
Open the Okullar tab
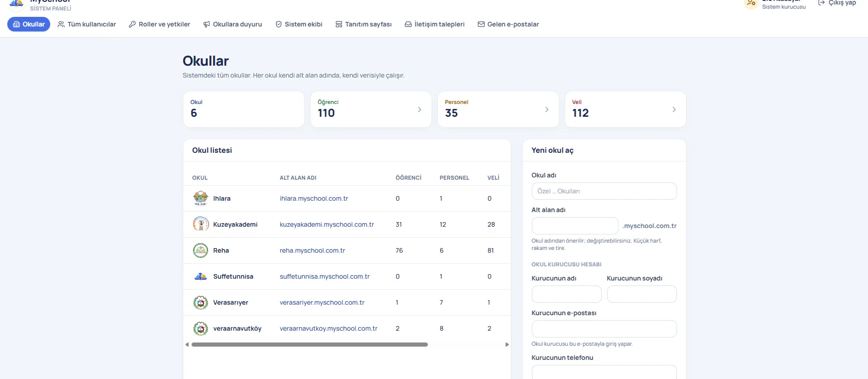click(x=29, y=24)
